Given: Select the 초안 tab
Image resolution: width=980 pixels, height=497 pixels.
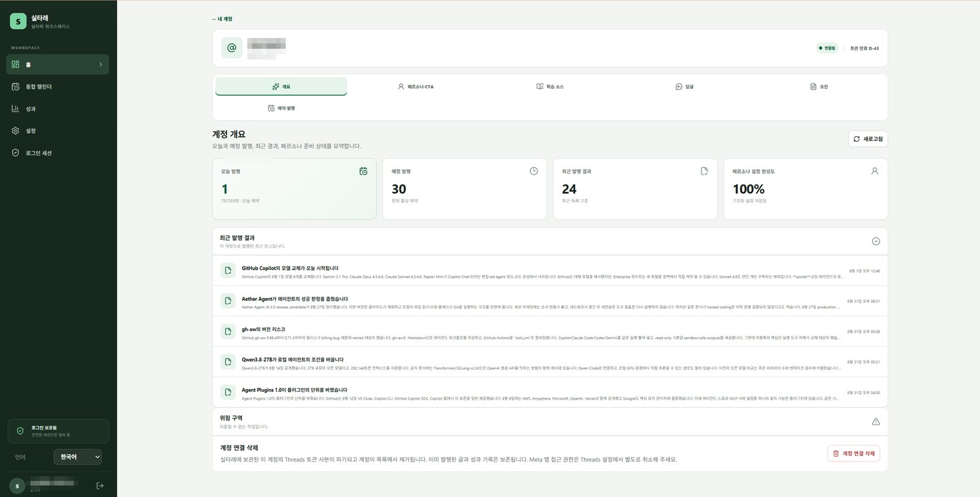Looking at the screenshot, I should point(819,86).
